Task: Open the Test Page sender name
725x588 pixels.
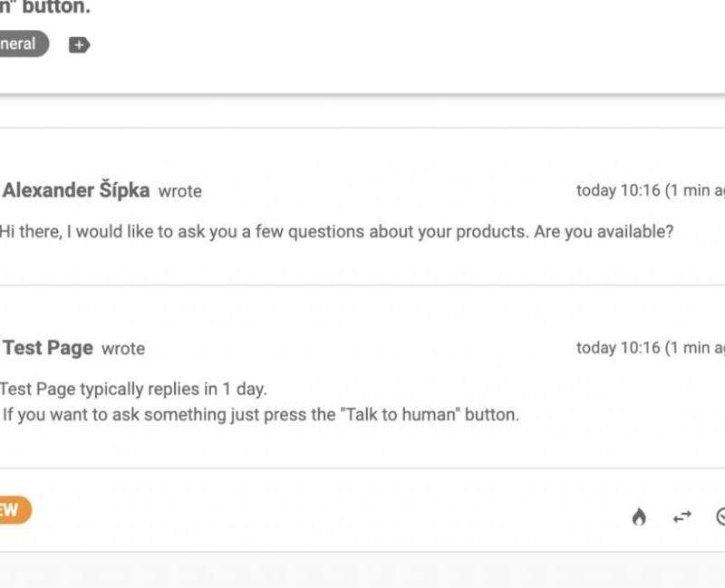Action: [x=48, y=348]
